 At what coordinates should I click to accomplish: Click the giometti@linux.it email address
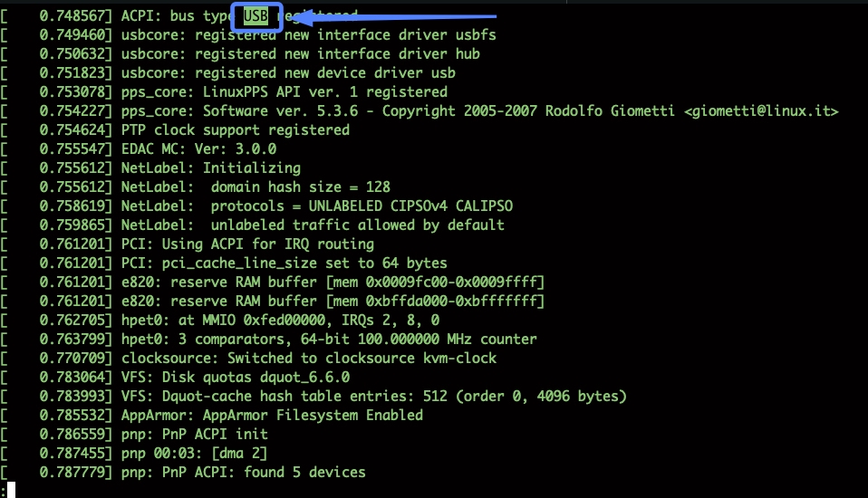tap(761, 110)
